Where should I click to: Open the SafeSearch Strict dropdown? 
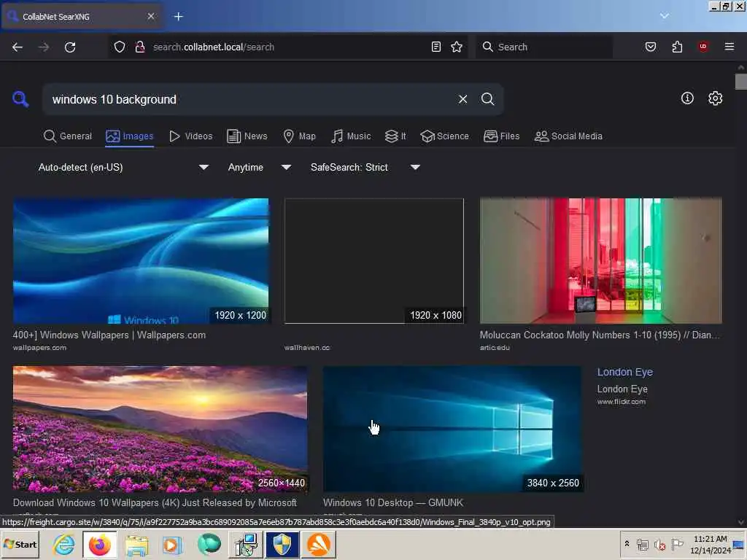[x=365, y=167]
